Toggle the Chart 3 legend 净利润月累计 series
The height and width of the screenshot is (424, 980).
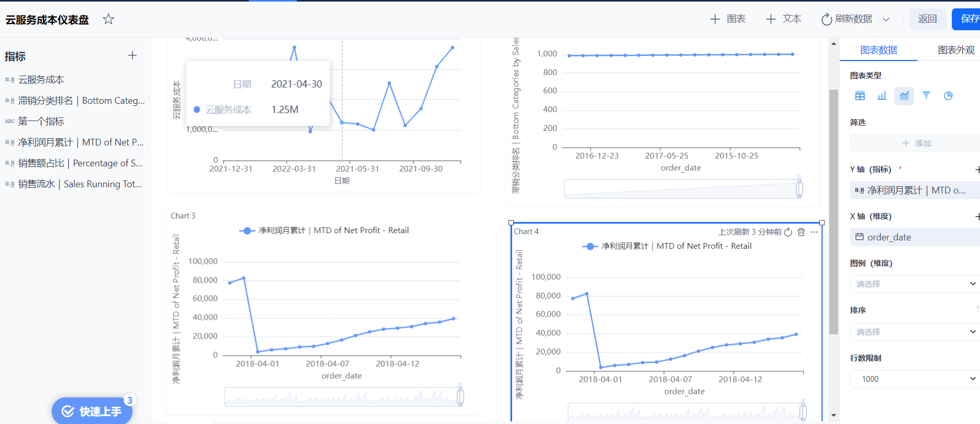tap(324, 231)
